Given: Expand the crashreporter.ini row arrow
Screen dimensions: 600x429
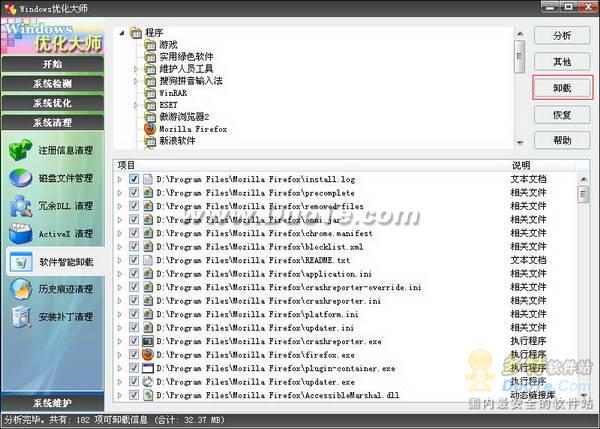Looking at the screenshot, I should (x=120, y=301).
